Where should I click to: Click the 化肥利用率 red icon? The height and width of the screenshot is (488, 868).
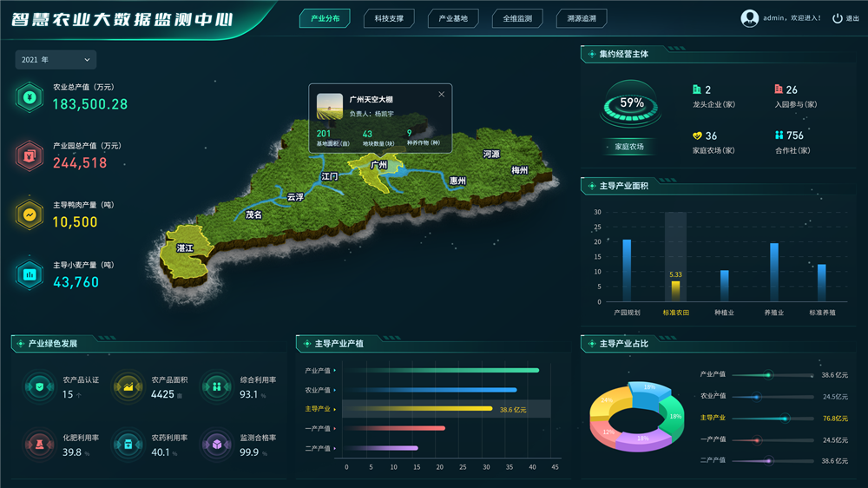coord(39,445)
